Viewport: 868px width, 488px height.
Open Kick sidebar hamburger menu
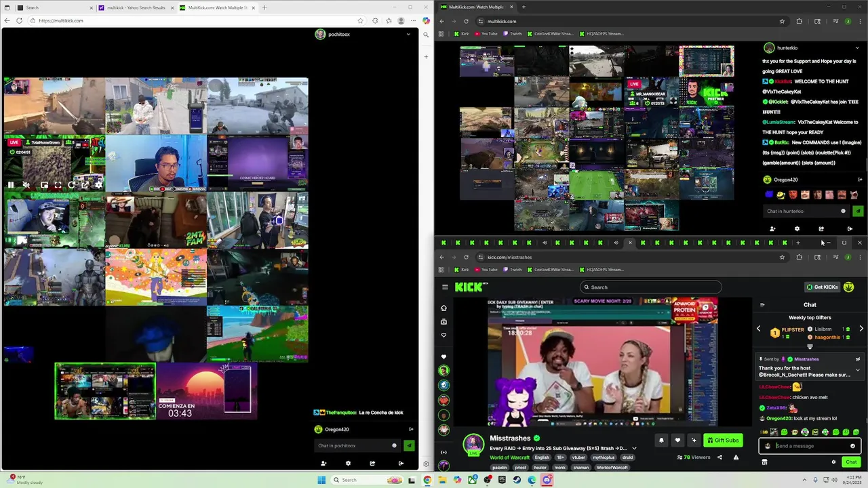tap(445, 287)
